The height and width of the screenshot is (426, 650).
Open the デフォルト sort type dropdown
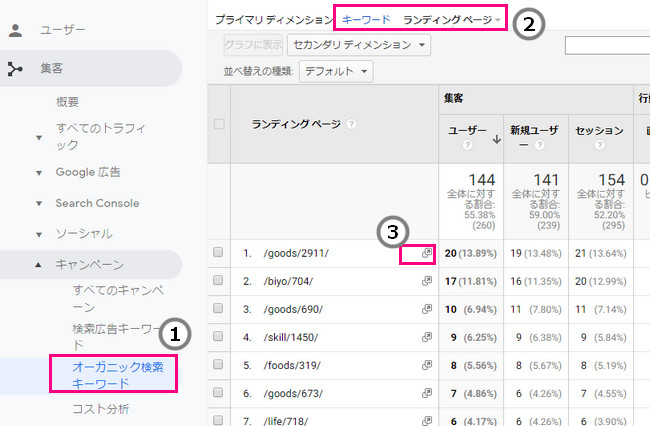pyautogui.click(x=336, y=71)
